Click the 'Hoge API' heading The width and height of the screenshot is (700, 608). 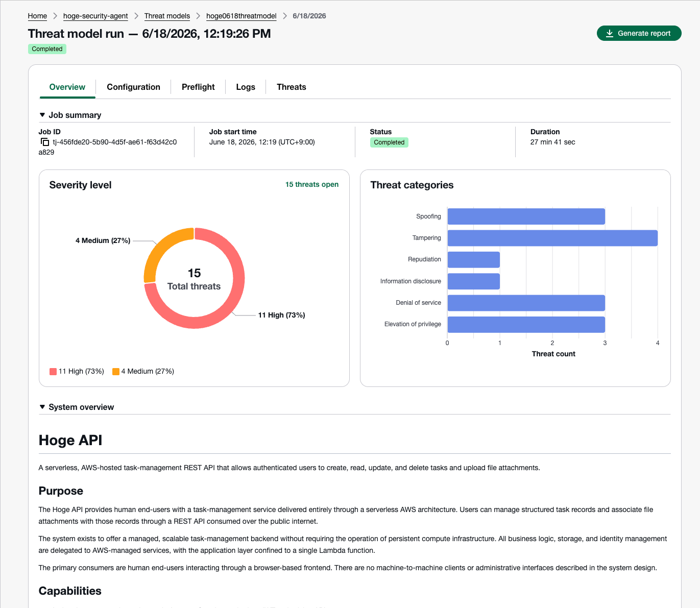(x=70, y=440)
